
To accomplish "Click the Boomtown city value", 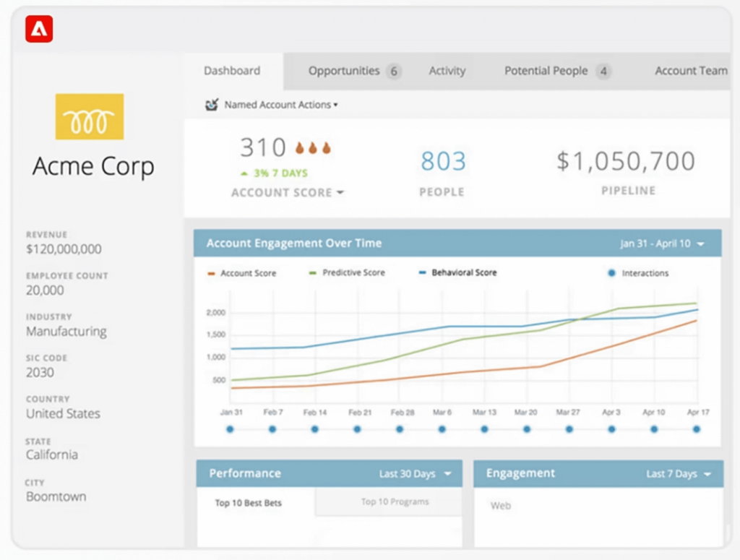I will 56,497.
